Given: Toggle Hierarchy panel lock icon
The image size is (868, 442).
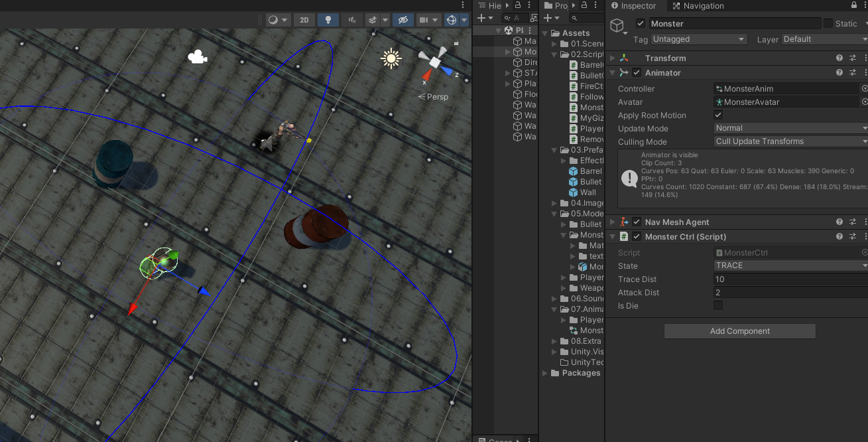Looking at the screenshot, I should pos(518,5).
